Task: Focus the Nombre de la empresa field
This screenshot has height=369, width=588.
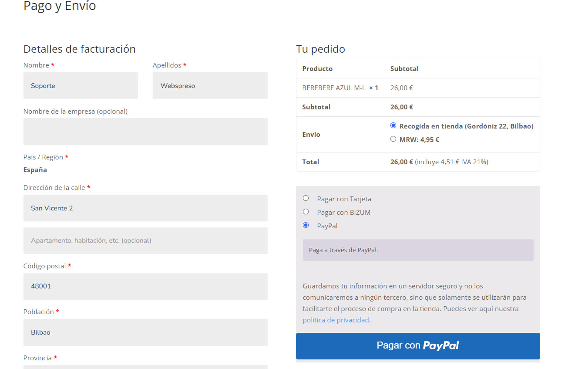Action: [x=145, y=132]
